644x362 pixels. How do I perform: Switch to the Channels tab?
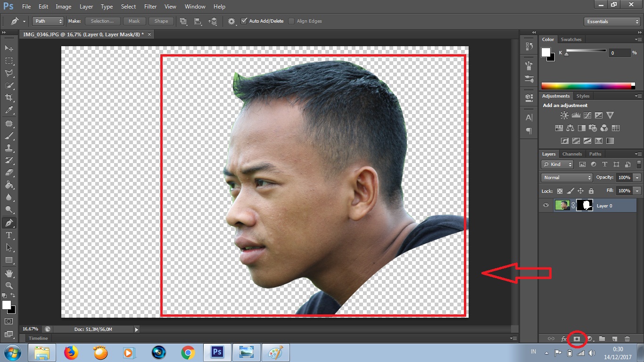(572, 154)
